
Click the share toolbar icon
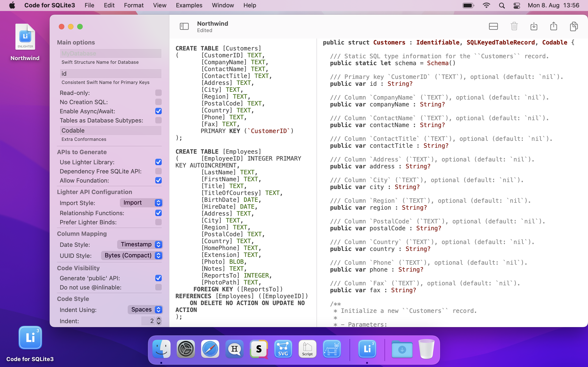tap(554, 26)
